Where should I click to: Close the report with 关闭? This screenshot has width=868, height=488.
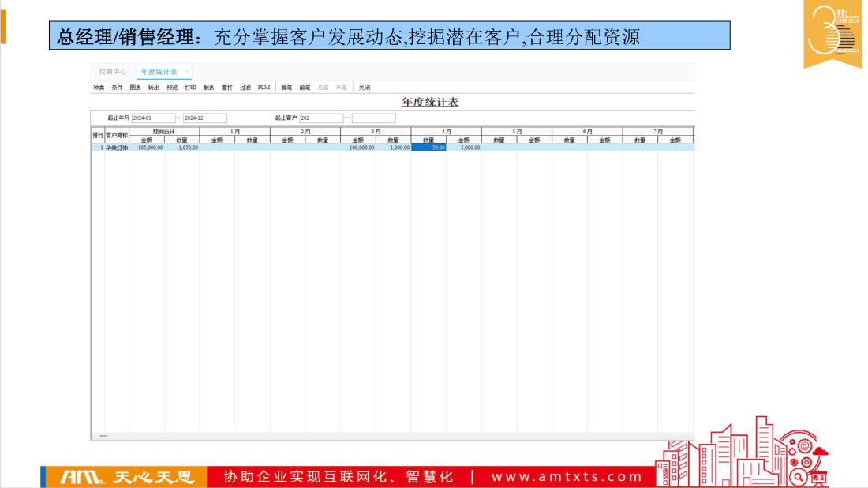click(x=364, y=88)
